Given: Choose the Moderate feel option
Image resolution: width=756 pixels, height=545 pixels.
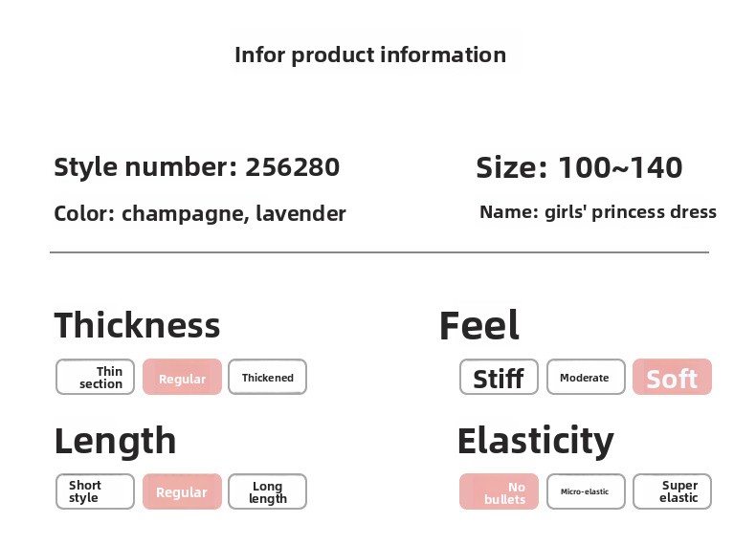Looking at the screenshot, I should click(x=585, y=378).
